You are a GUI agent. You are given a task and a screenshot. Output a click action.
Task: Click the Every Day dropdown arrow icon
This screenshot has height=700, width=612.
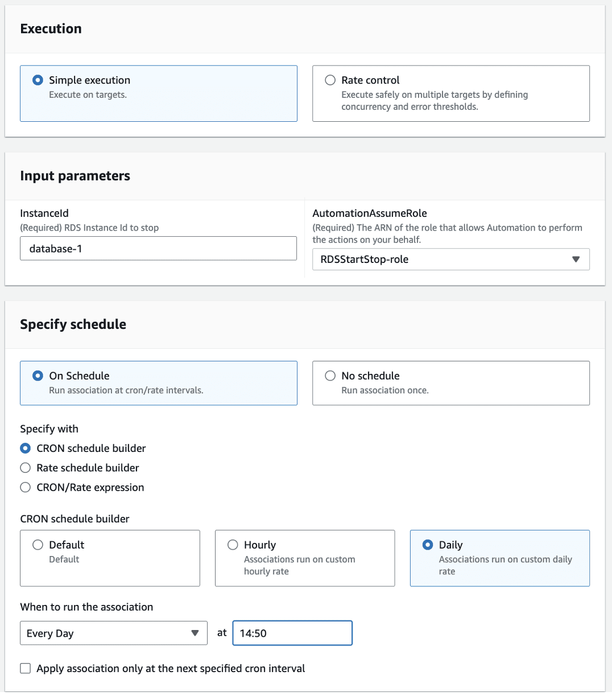coord(195,633)
